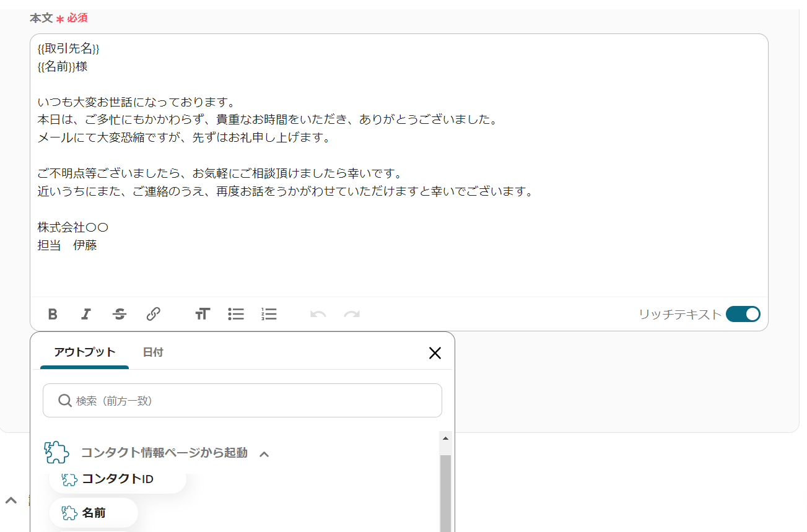Insert the 名前 output chip
The image size is (807, 532).
tap(94, 513)
